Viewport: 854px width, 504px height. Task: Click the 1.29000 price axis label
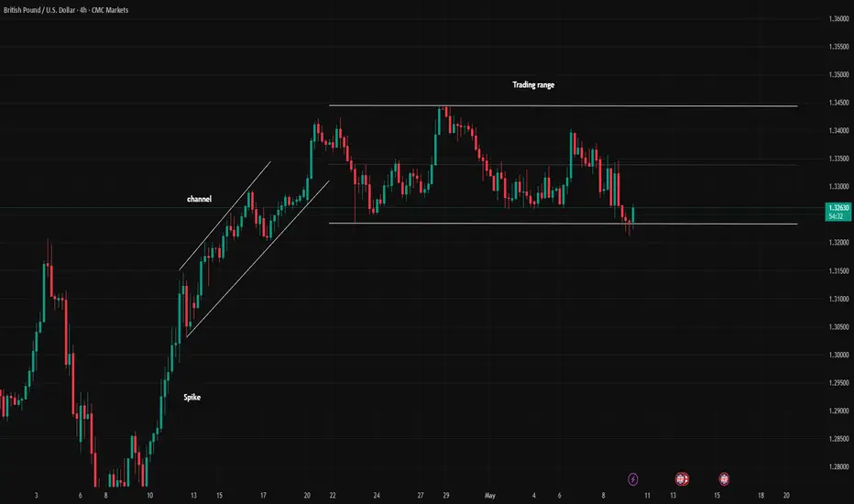[x=838, y=411]
